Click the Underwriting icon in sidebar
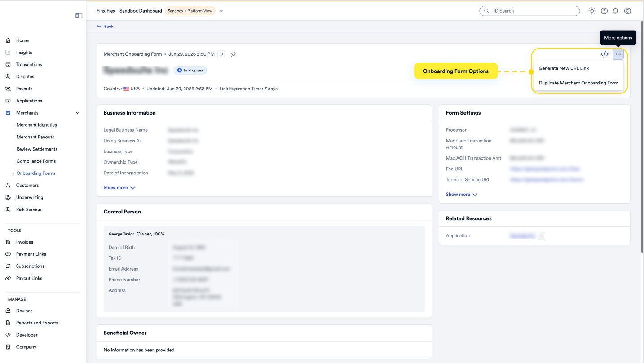The image size is (644, 364). [x=8, y=198]
